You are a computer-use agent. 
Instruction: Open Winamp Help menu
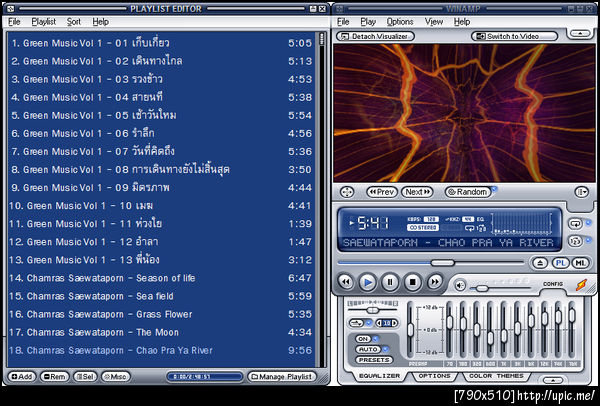(x=462, y=22)
